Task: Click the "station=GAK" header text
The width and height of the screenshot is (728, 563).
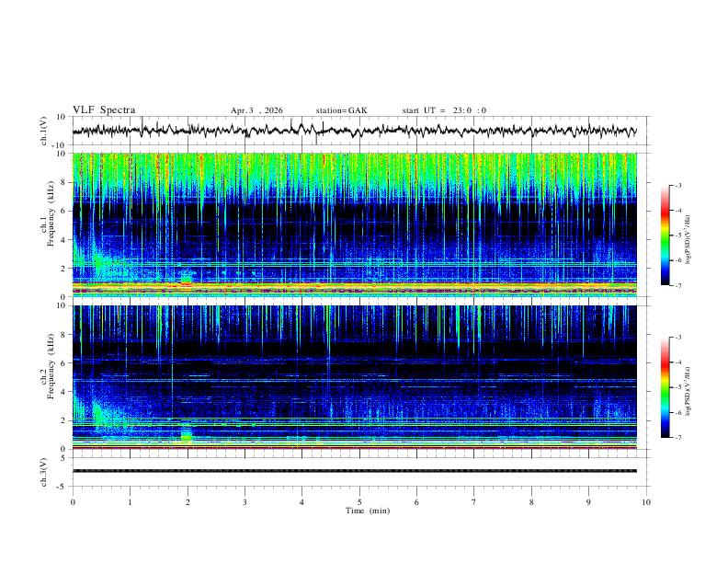Action: (341, 110)
